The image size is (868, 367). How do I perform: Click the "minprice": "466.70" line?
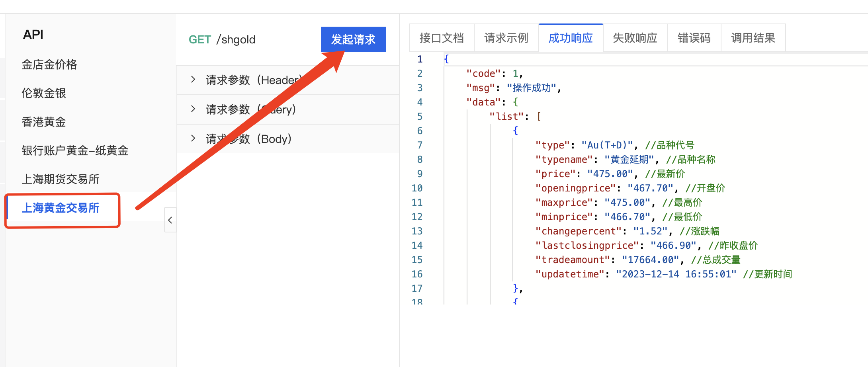619,217
